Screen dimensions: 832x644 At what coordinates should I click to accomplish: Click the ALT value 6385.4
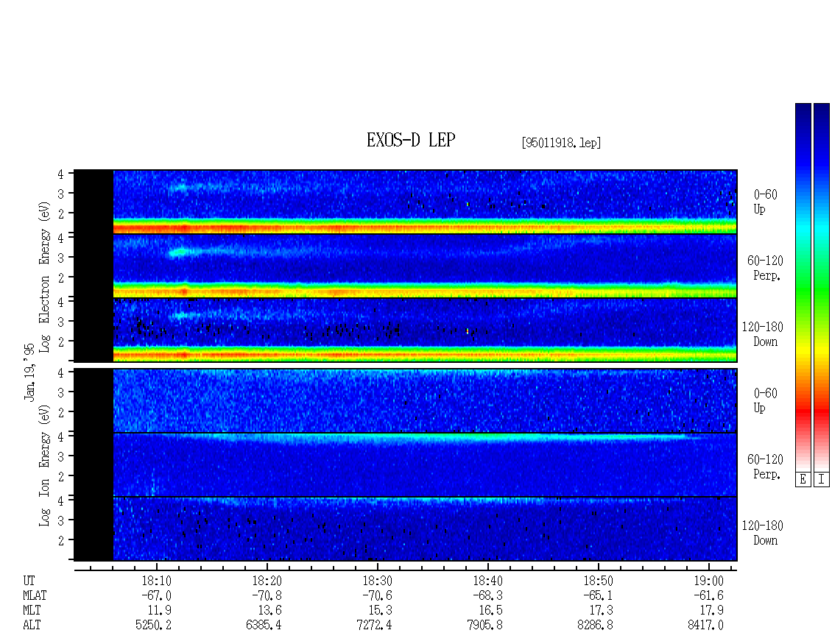[264, 625]
